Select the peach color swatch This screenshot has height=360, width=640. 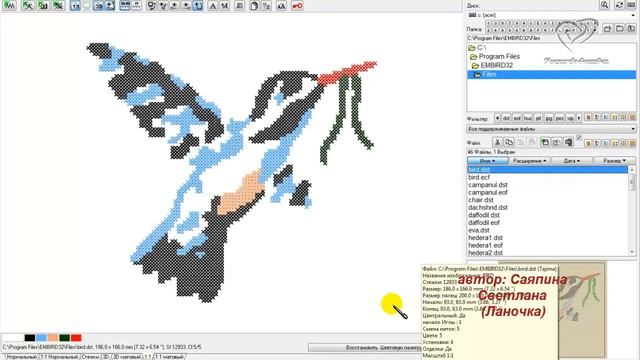click(x=53, y=338)
